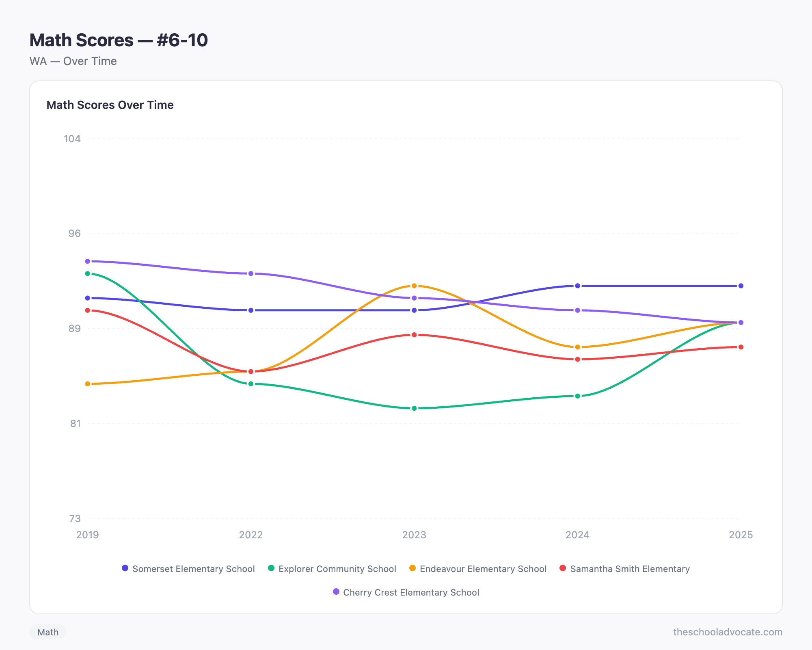This screenshot has width=812, height=650.
Task: Select the Math tag pill
Action: click(x=48, y=632)
